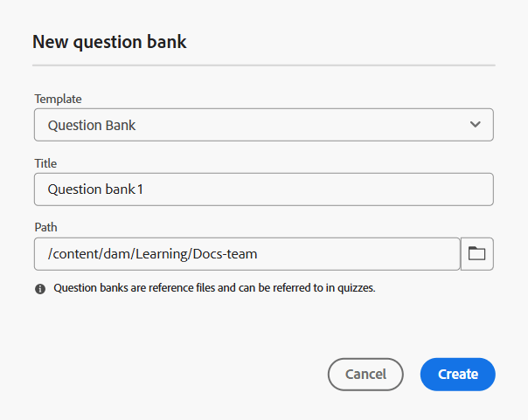Click the Template field label
Screen dimensions: 528x420
(x=58, y=99)
